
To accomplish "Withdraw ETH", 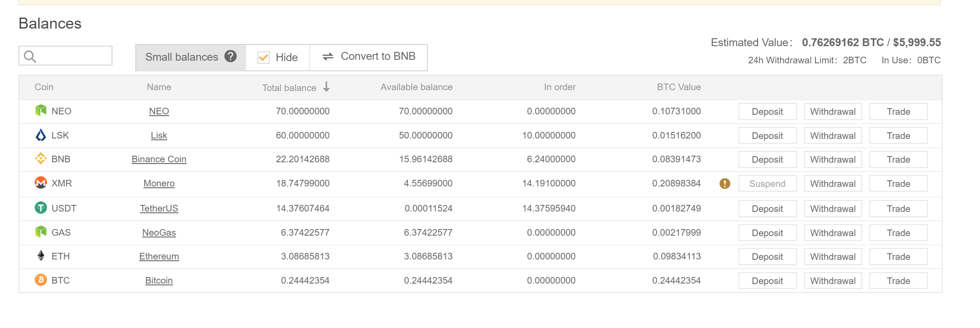I will tap(833, 257).
